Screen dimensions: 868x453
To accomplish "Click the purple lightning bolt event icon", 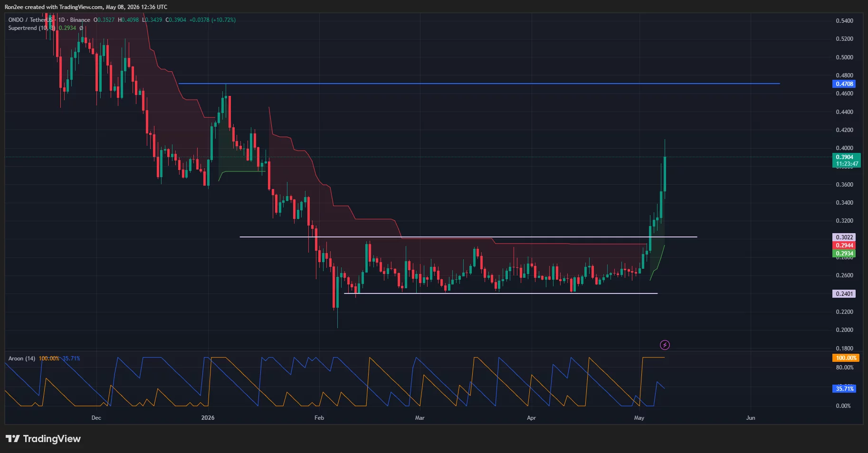I will tap(665, 345).
